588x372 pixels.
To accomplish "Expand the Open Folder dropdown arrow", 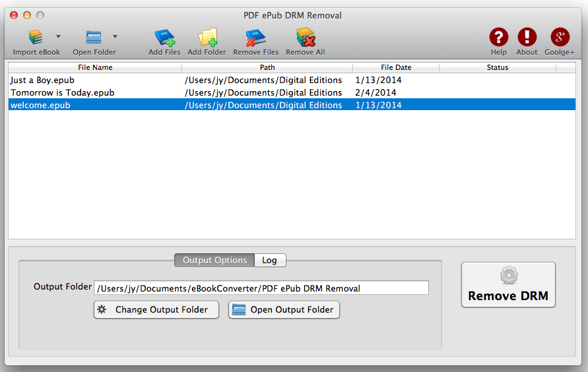I will [115, 37].
